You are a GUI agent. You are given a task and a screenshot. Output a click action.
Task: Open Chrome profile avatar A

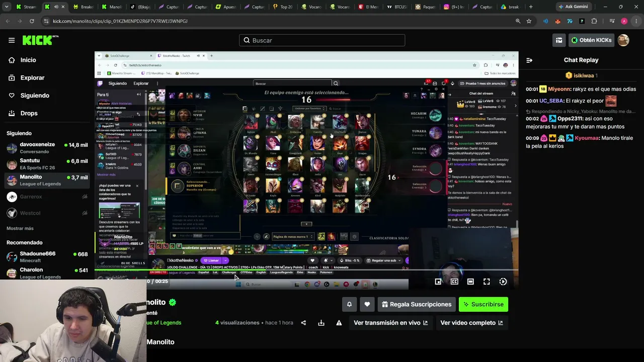point(624,21)
